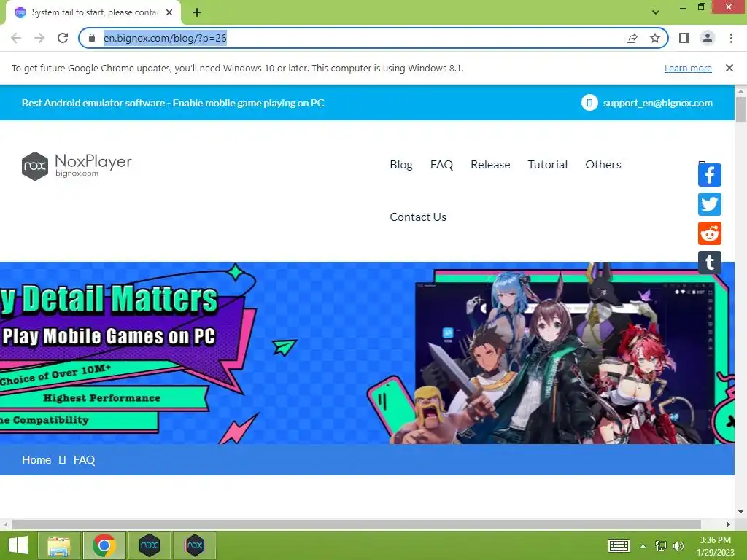Viewport: 747px width, 560px height.
Task: Click the support email phone icon
Action: (x=589, y=102)
